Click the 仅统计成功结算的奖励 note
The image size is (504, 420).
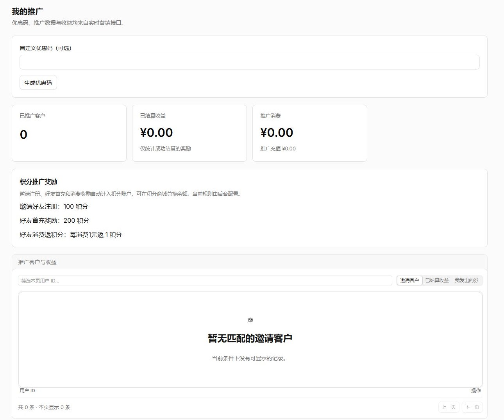(x=166, y=148)
